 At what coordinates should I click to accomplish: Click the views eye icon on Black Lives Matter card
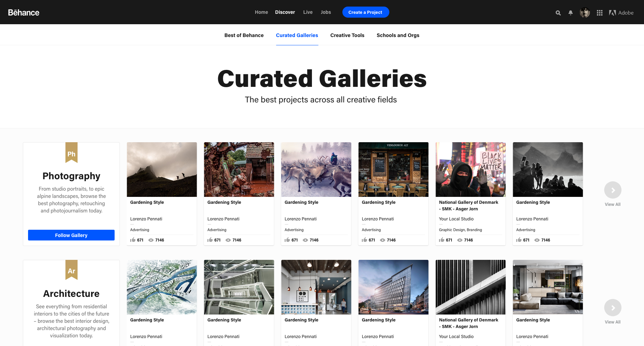pyautogui.click(x=460, y=240)
